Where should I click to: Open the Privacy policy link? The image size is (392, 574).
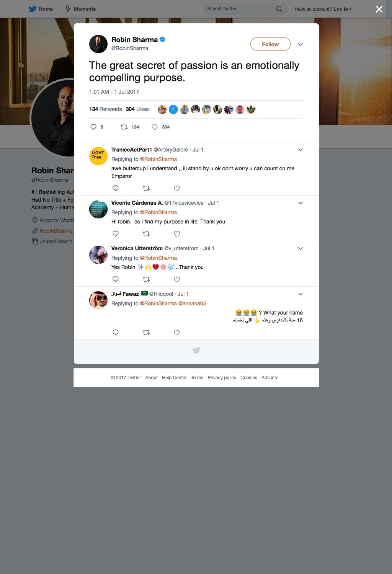pos(222,378)
